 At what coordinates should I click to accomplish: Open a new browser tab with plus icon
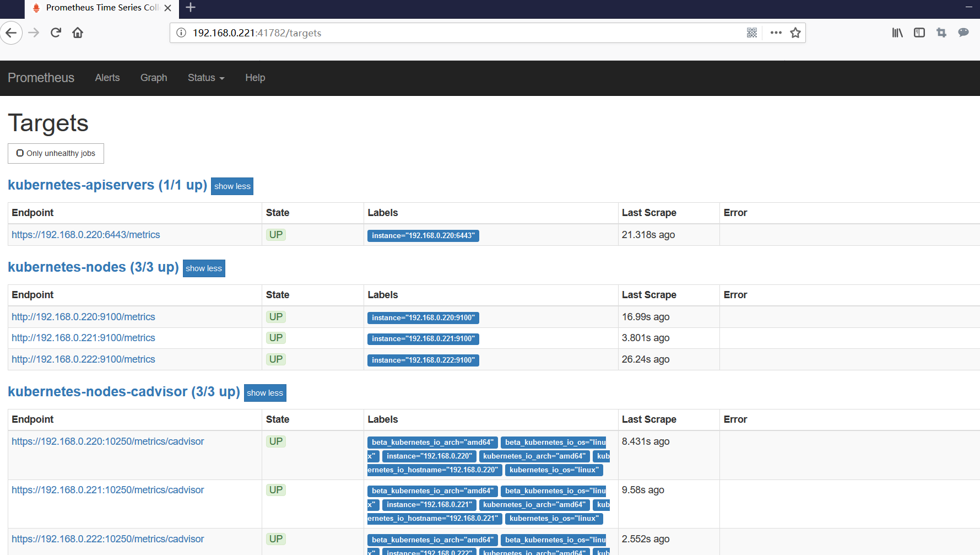191,7
